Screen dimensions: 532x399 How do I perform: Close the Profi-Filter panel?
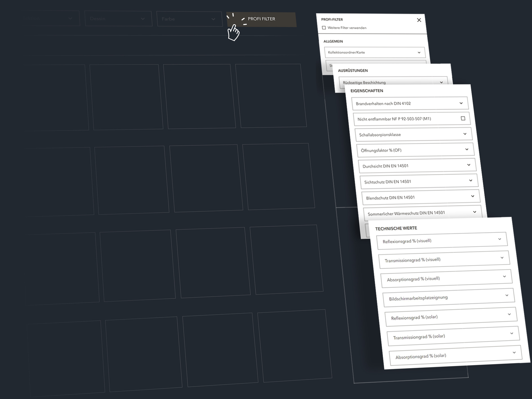point(419,20)
